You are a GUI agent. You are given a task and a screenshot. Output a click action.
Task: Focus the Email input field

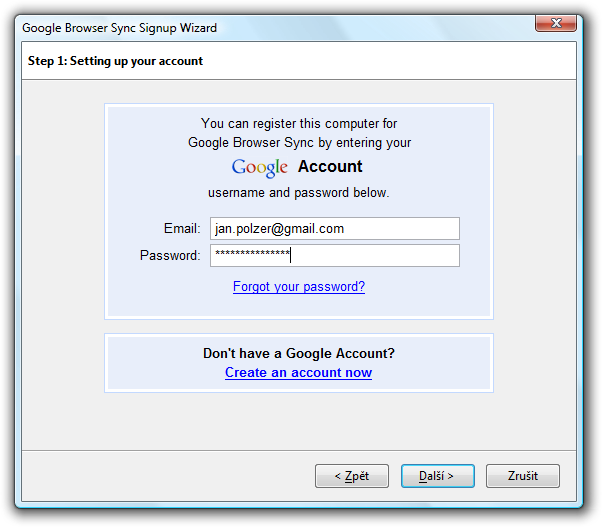click(x=334, y=228)
